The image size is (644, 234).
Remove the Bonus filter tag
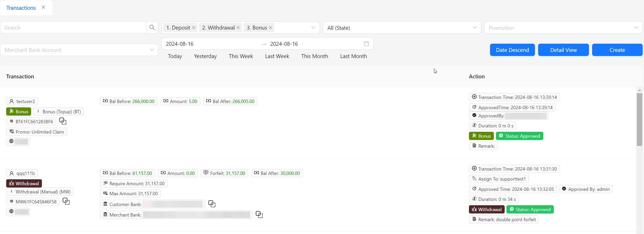pos(270,27)
